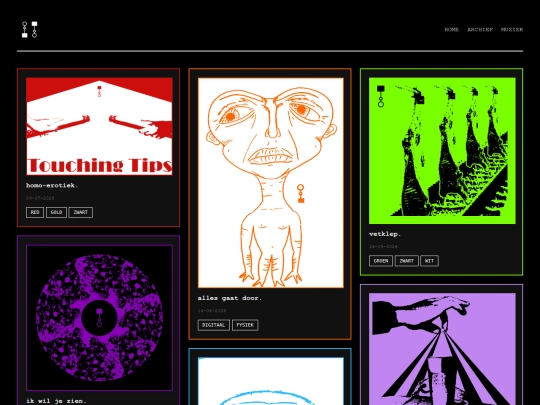The image size is (540, 405).
Task: Open the orange alien figure drawing
Action: (271, 183)
